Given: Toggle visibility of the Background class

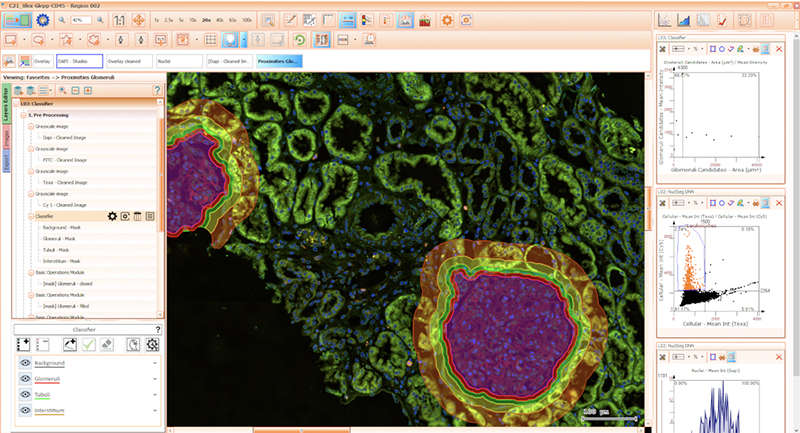Looking at the screenshot, I should click(25, 363).
